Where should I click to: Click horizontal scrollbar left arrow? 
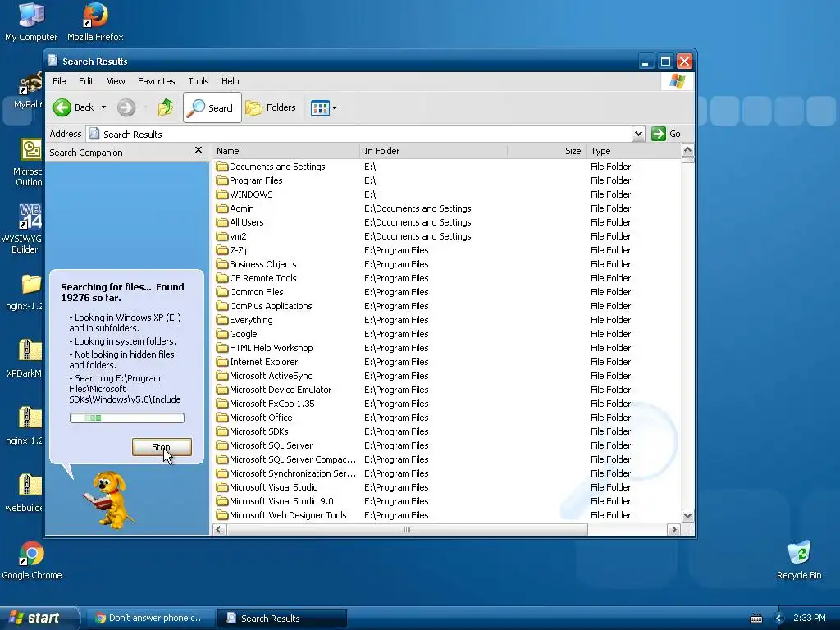(x=219, y=530)
